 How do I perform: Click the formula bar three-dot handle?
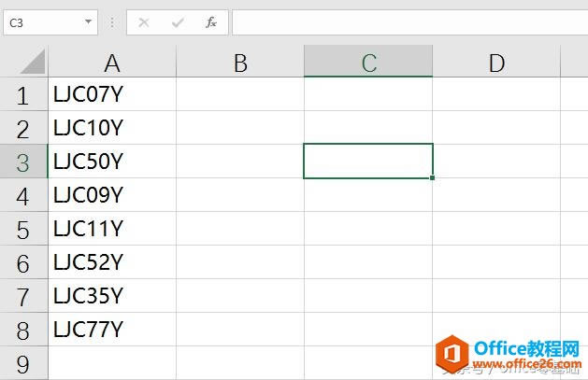(112, 22)
